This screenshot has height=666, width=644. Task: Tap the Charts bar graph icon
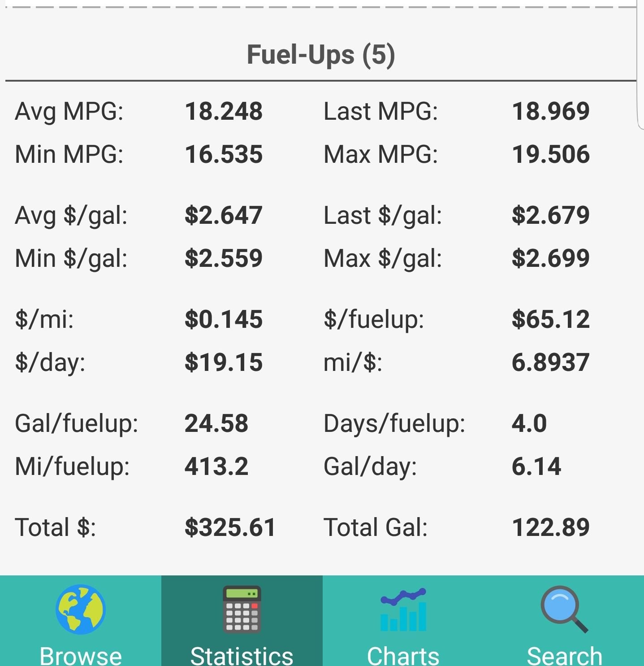(403, 609)
